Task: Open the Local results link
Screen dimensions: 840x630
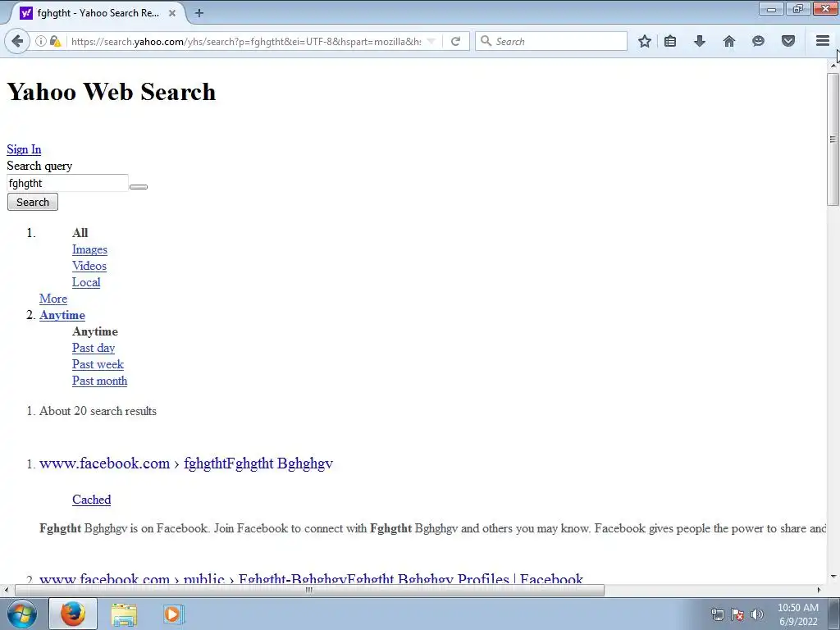Action: coord(86,282)
